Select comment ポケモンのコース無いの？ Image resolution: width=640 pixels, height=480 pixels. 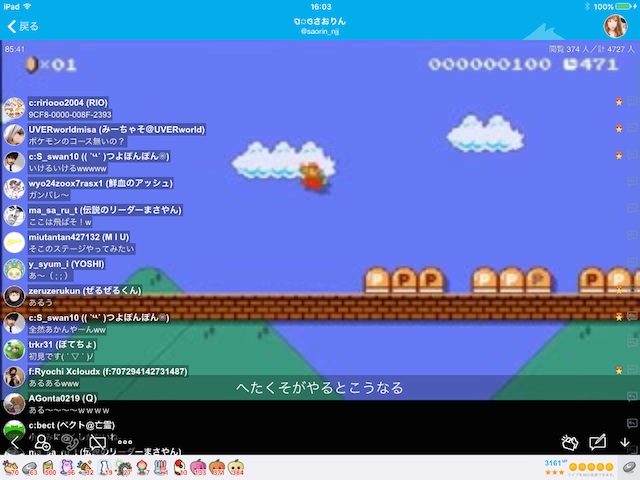(x=76, y=142)
